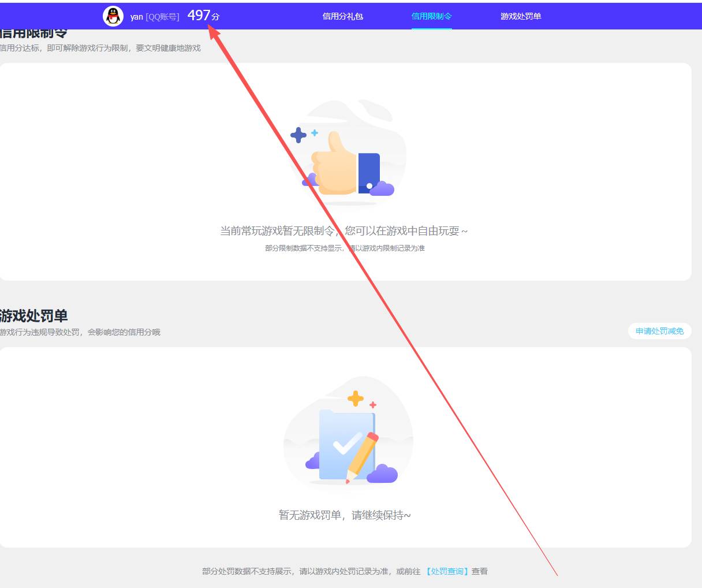This screenshot has width=702, height=588.
Task: Open the 【处罚查询】 link
Action: pyautogui.click(x=447, y=571)
